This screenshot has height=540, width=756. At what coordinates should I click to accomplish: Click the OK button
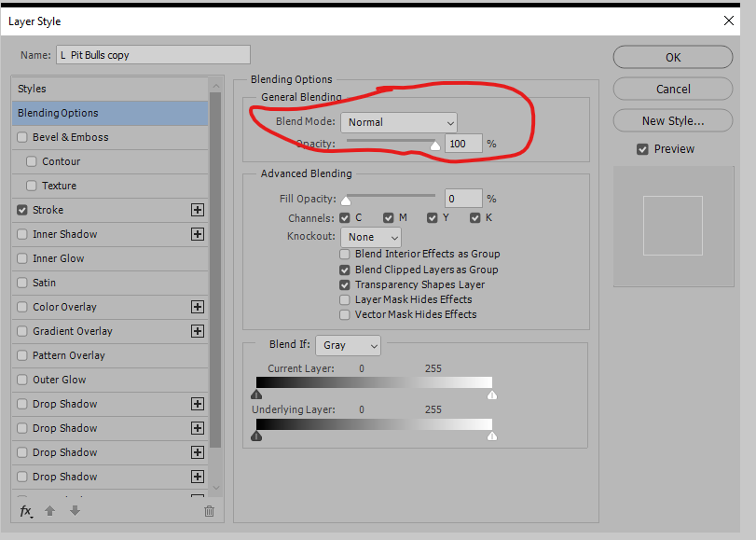click(x=672, y=57)
